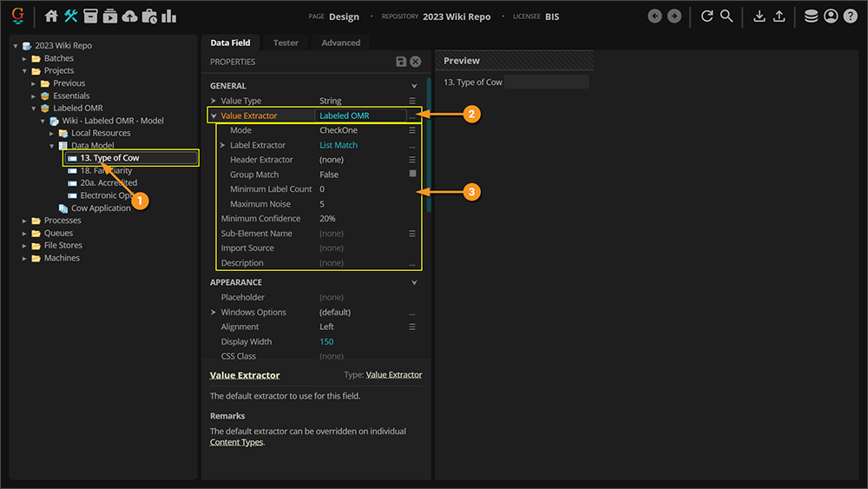Select the Cow Application tree item
The width and height of the screenshot is (868, 489).
pyautogui.click(x=101, y=208)
